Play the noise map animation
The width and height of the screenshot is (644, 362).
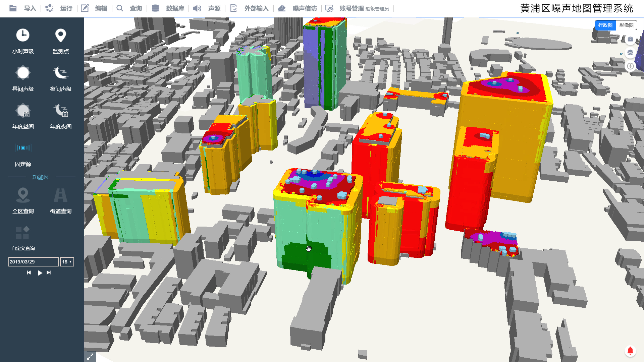40,273
